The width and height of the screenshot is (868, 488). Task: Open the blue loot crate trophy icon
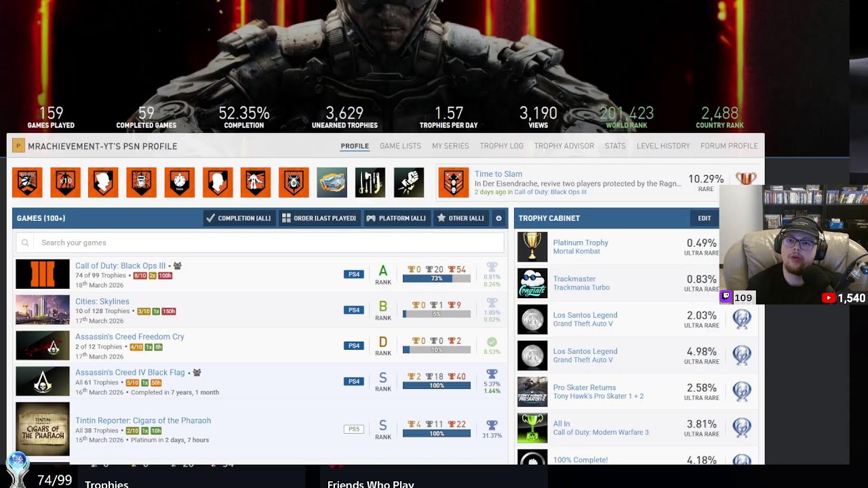point(332,182)
